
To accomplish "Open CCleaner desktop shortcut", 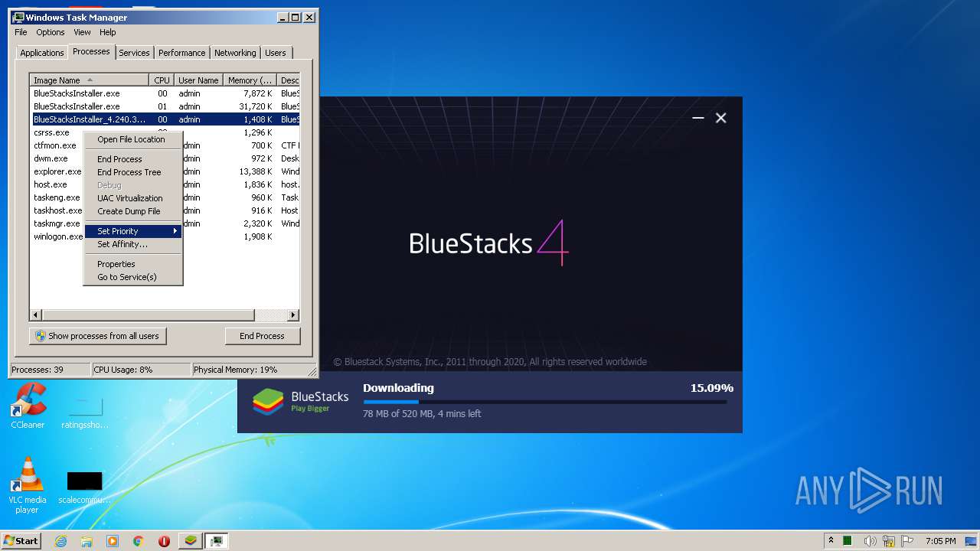I will pos(28,406).
